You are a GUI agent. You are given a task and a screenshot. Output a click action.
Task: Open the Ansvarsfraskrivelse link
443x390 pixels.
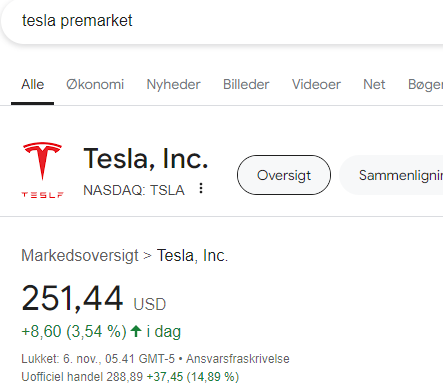click(x=238, y=359)
